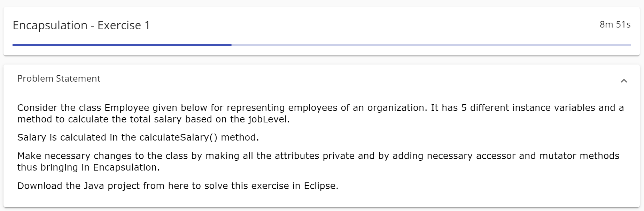Screen dimensions: 644x211
Task: Click the Problem Statement header text
Action: [x=58, y=78]
